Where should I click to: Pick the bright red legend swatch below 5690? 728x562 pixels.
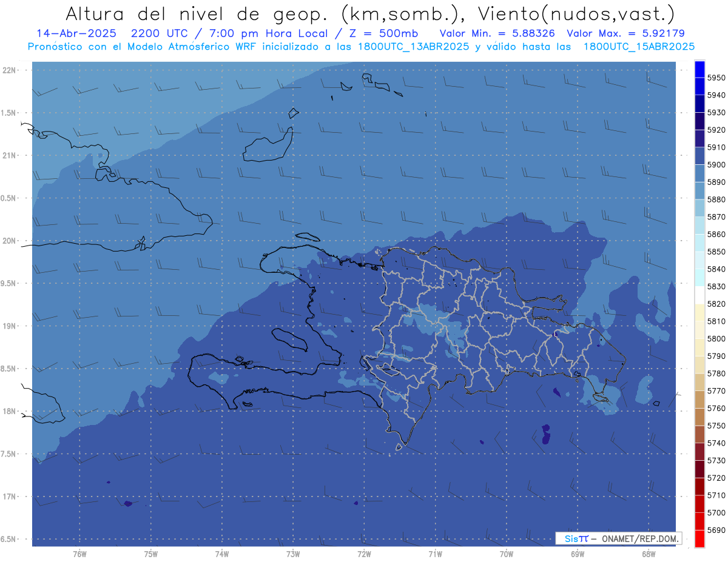[x=699, y=538]
